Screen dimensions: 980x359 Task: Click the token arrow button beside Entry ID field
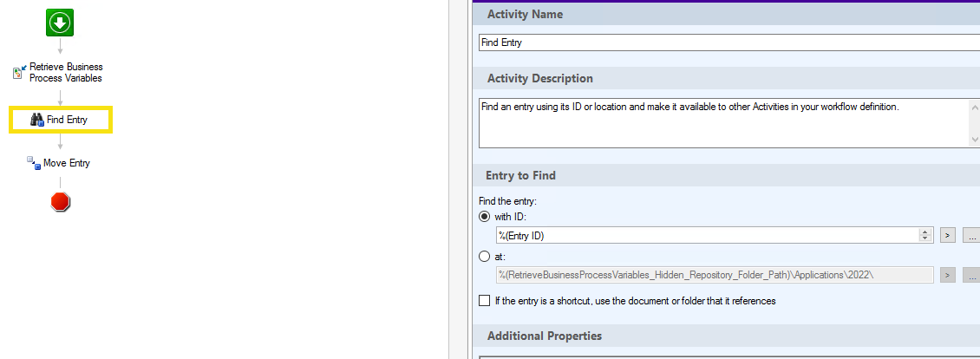[x=948, y=235]
